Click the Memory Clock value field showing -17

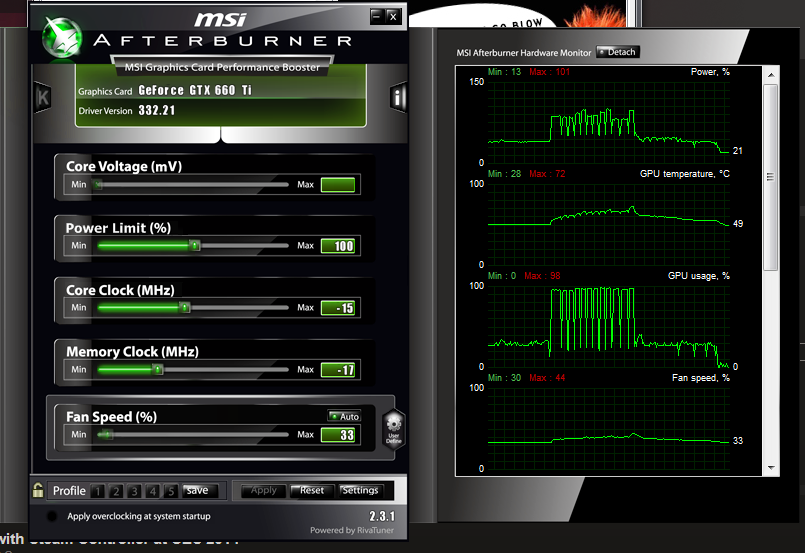[338, 370]
